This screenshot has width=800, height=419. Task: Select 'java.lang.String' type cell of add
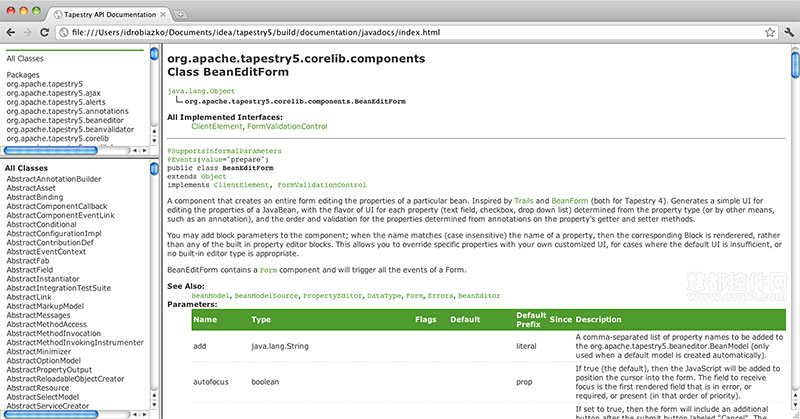[x=280, y=346]
